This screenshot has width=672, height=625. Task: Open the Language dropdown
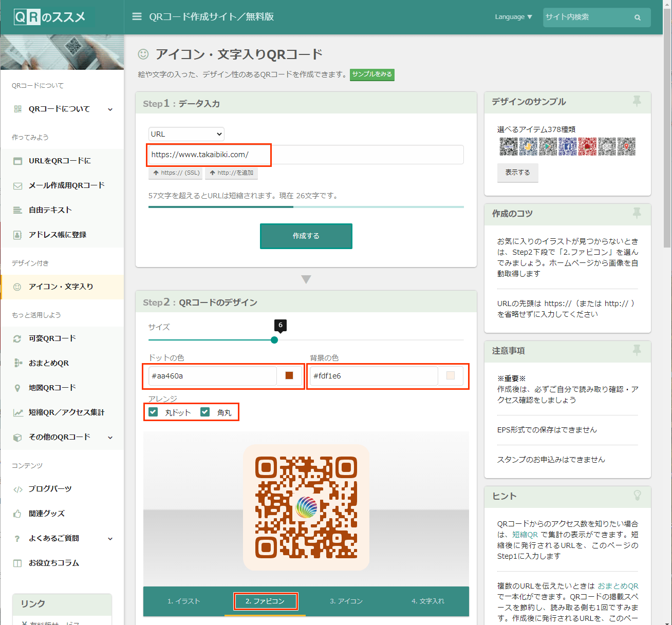click(513, 17)
